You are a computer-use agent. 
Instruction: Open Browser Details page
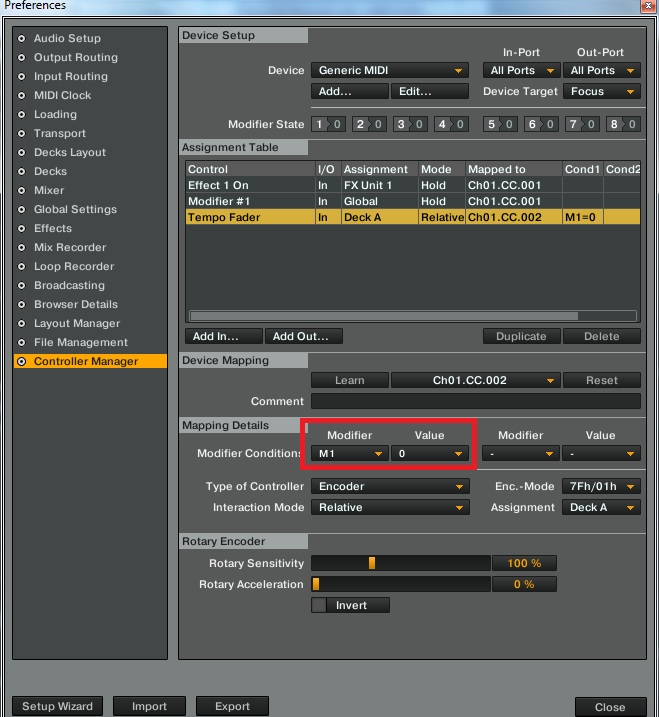click(75, 304)
